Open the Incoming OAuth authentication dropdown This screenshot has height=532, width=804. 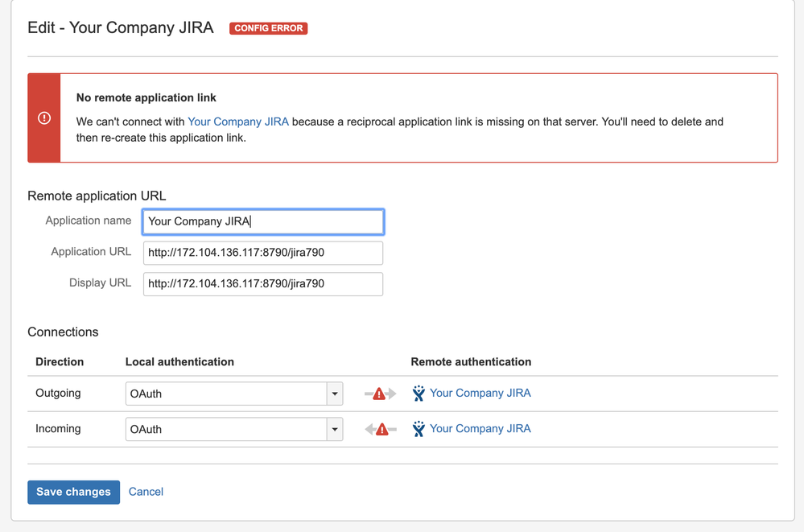pos(234,430)
